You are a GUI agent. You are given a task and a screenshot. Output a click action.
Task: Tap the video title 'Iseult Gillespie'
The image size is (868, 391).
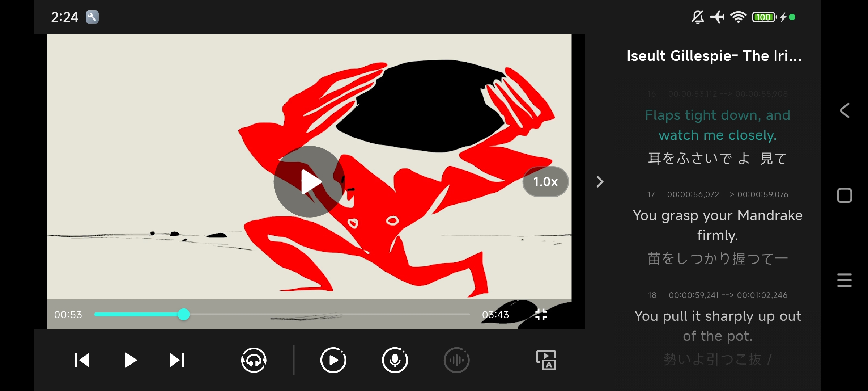[714, 56]
